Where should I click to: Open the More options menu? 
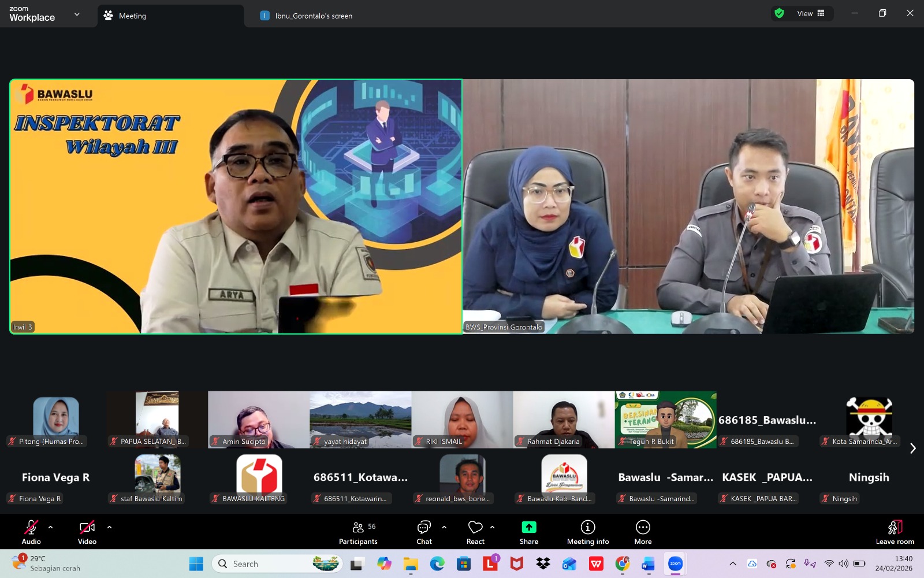[x=643, y=532]
